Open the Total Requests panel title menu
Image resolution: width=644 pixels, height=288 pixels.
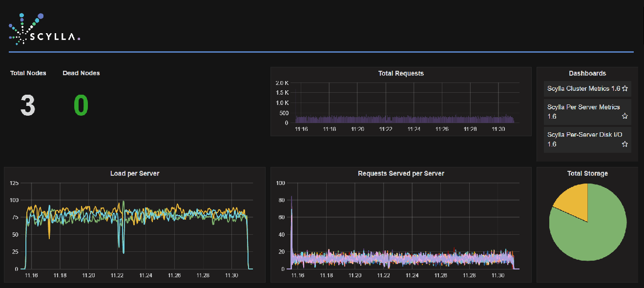point(401,73)
